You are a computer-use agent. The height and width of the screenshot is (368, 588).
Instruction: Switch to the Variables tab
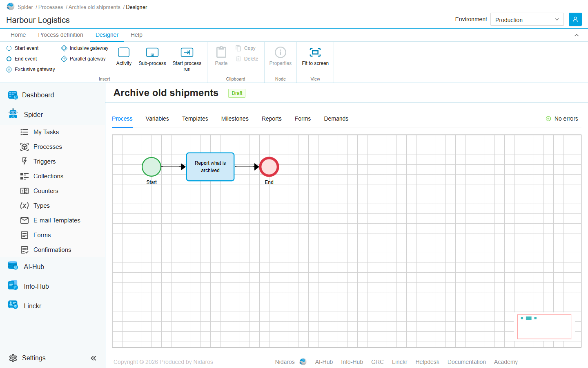pos(157,119)
